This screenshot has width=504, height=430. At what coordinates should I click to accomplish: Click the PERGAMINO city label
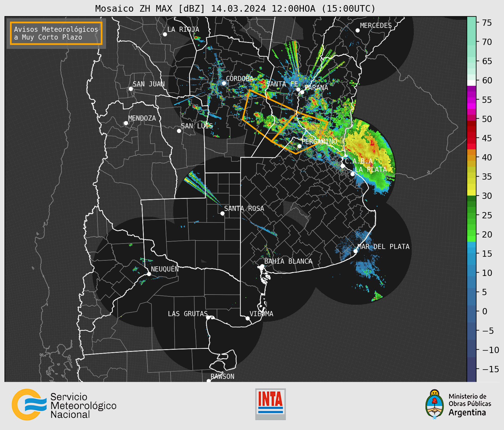click(x=319, y=141)
